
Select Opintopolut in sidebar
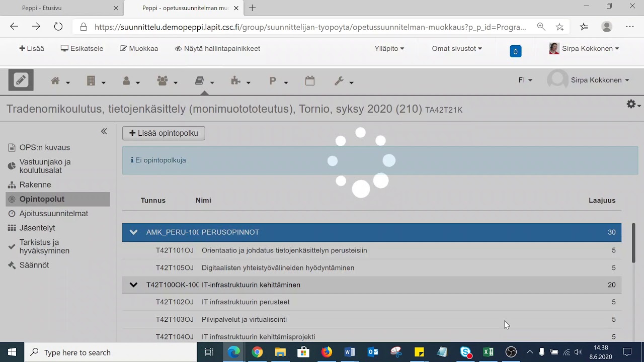coord(58,199)
